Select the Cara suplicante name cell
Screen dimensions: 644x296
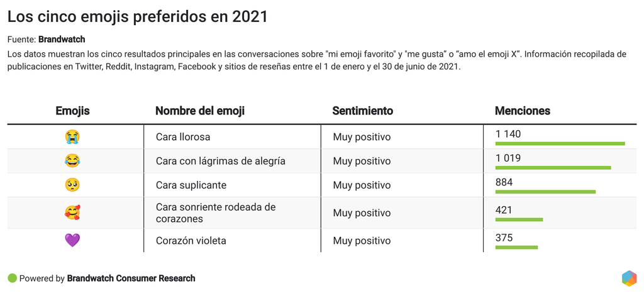click(x=191, y=185)
